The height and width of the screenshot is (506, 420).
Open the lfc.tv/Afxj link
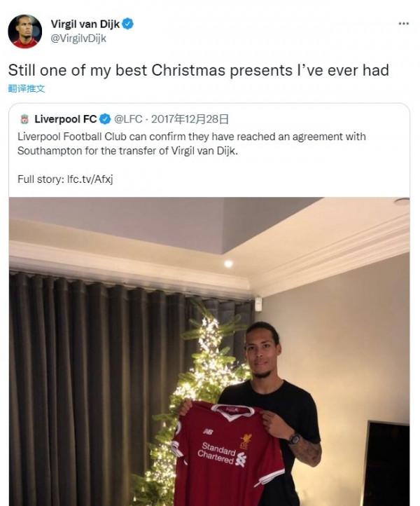point(90,179)
